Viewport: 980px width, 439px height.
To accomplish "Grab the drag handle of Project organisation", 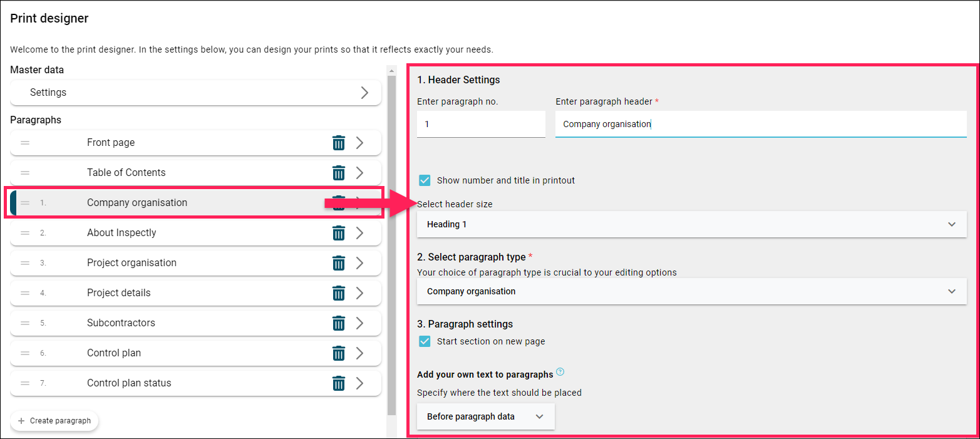I will pos(25,263).
